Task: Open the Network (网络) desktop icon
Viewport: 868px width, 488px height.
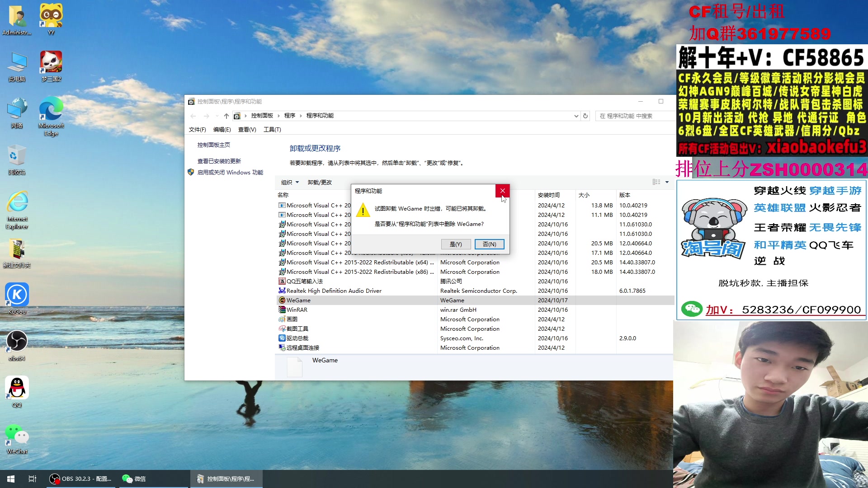Action: pyautogui.click(x=17, y=113)
